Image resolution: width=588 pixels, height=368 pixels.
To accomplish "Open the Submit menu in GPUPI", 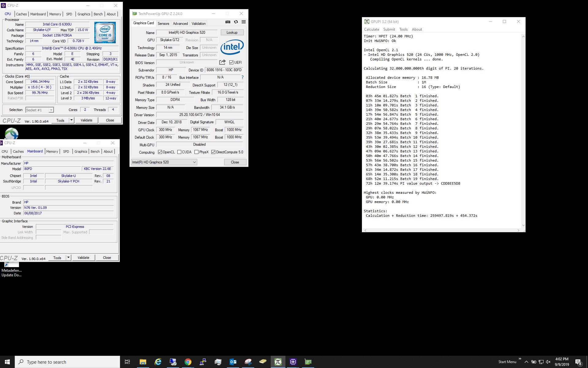I will 389,29.
